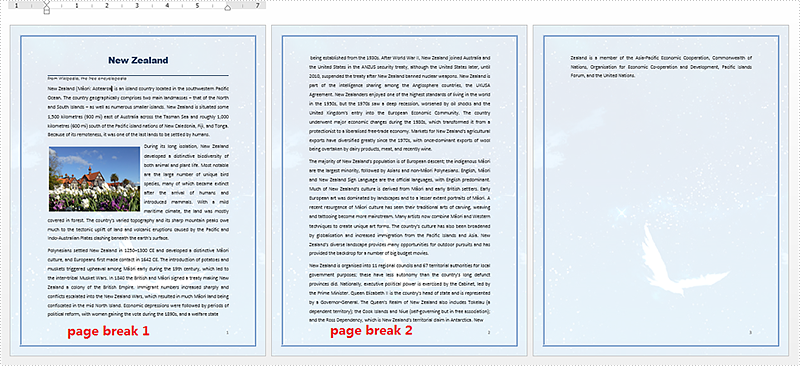Screen dimensions: 800x366
Task: Click page number 3 in footer
Action: click(x=750, y=332)
